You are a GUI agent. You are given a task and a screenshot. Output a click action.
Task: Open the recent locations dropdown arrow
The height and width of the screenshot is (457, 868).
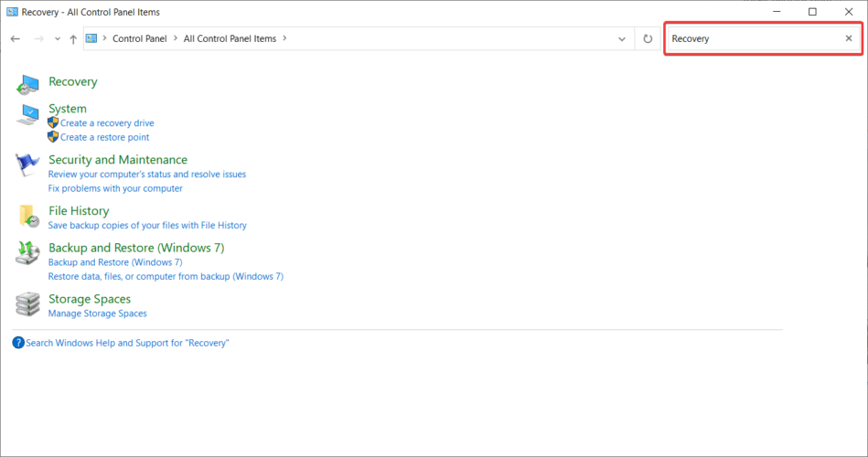tap(58, 39)
